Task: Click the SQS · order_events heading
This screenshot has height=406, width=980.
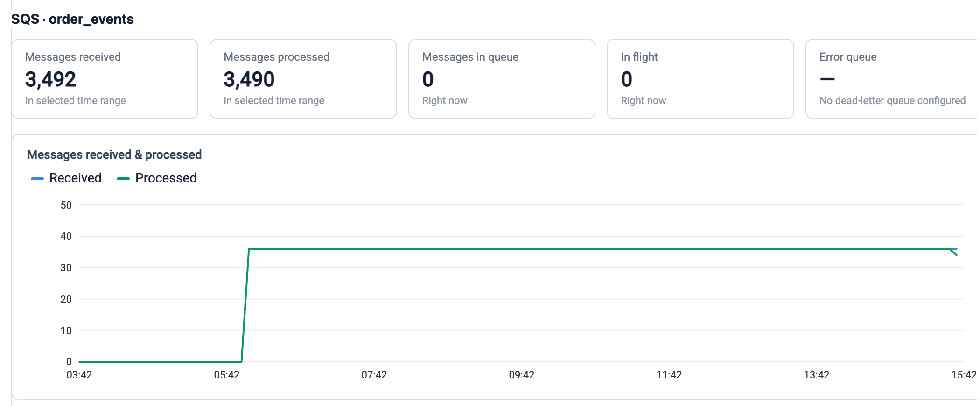Action: (72, 19)
